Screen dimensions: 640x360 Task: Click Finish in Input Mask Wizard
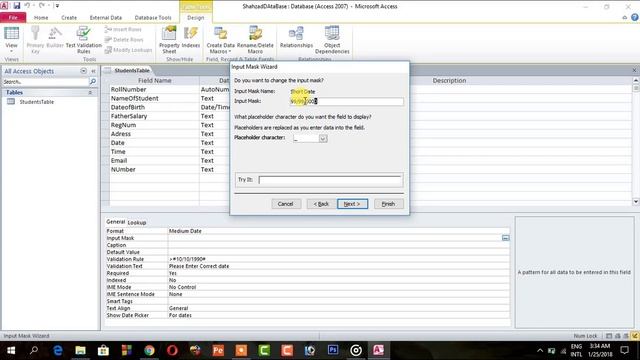pyautogui.click(x=388, y=204)
